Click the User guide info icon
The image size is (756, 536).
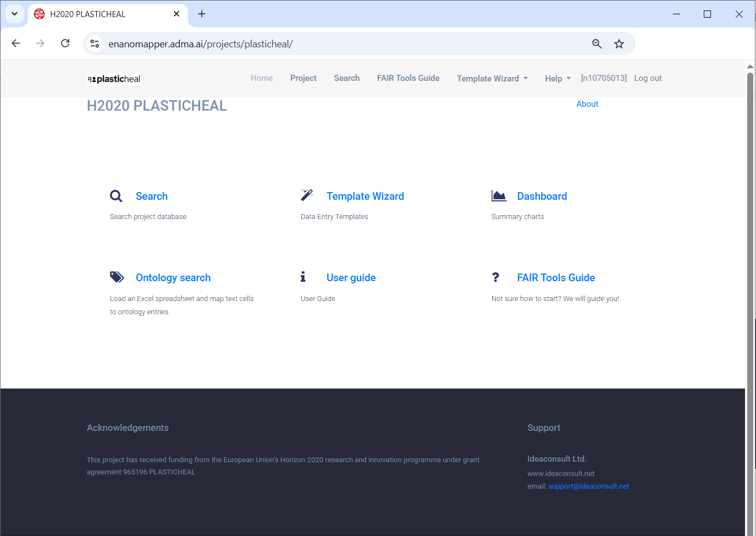click(x=303, y=277)
